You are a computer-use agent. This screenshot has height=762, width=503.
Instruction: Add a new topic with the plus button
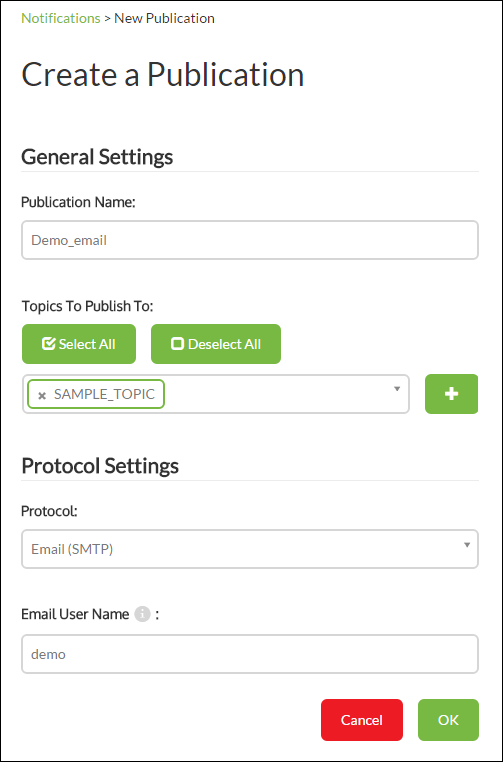tap(451, 394)
